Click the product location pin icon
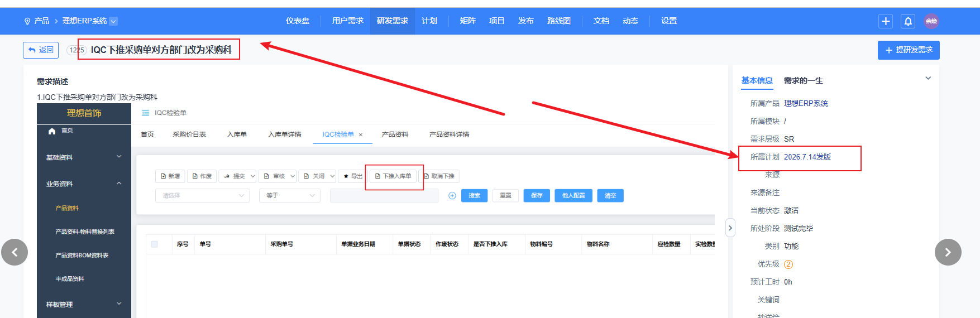The image size is (980, 318). tap(27, 21)
